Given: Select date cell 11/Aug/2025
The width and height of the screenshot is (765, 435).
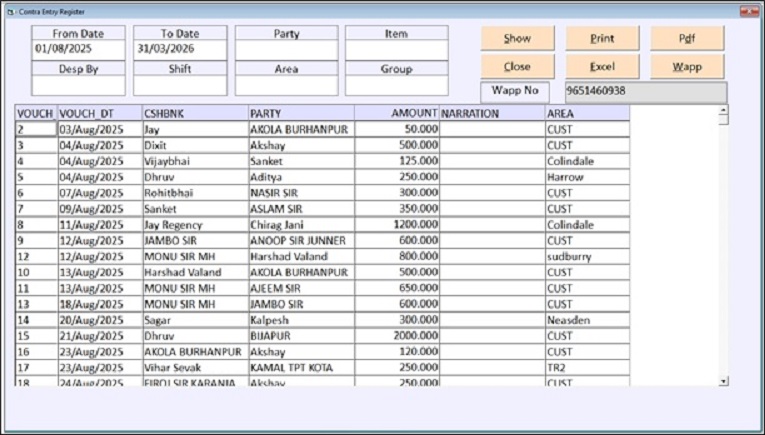Looking at the screenshot, I should (x=100, y=225).
